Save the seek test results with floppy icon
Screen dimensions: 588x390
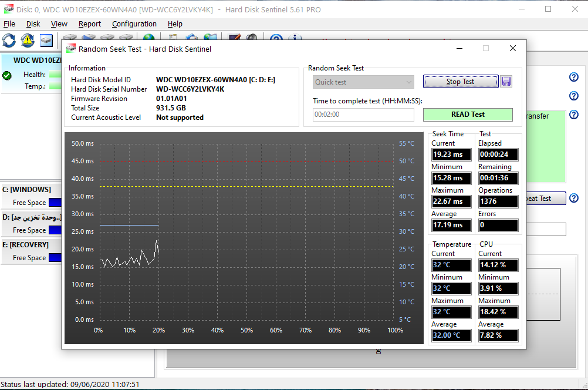tap(506, 82)
